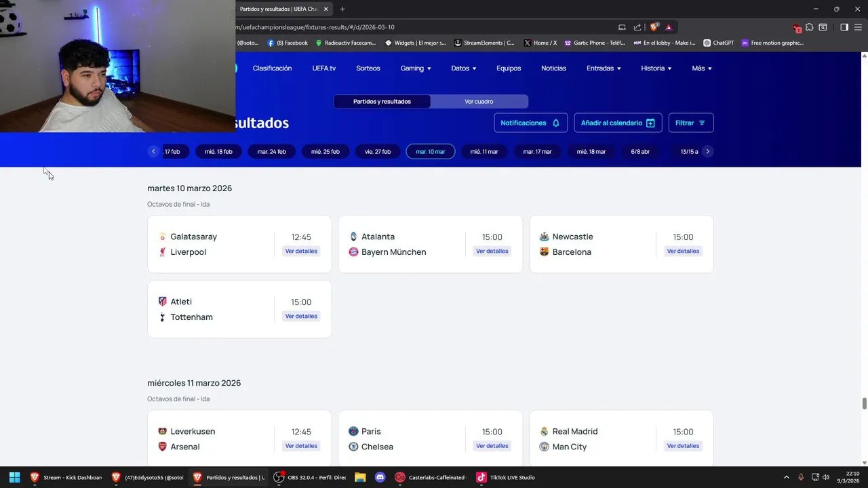Expand the Más dropdown menu
This screenshot has width=868, height=488.
702,68
